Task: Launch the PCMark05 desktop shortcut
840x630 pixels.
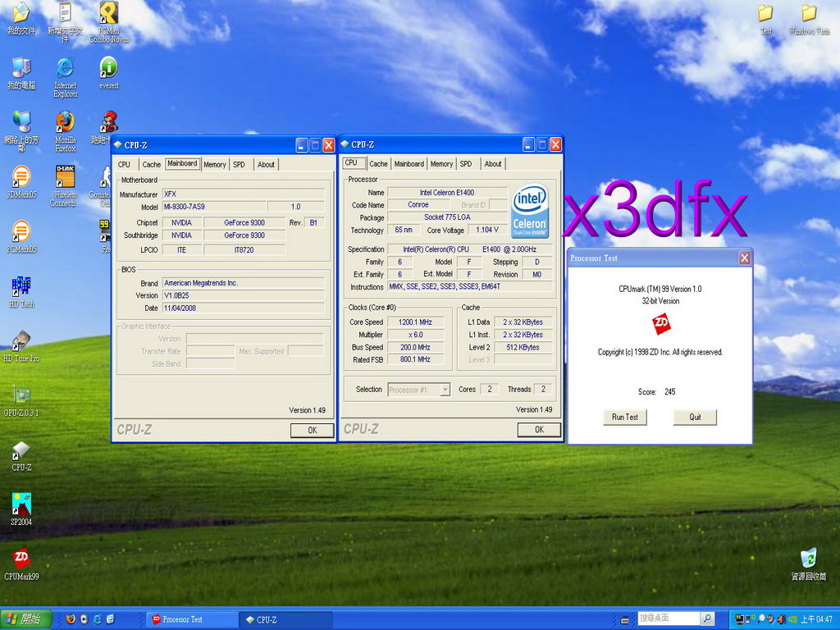Action: 21,237
